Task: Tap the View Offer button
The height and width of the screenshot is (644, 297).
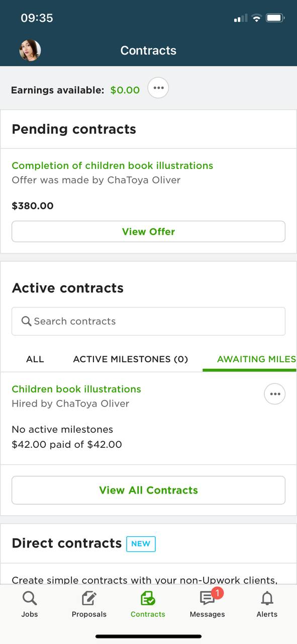Action: (x=148, y=231)
